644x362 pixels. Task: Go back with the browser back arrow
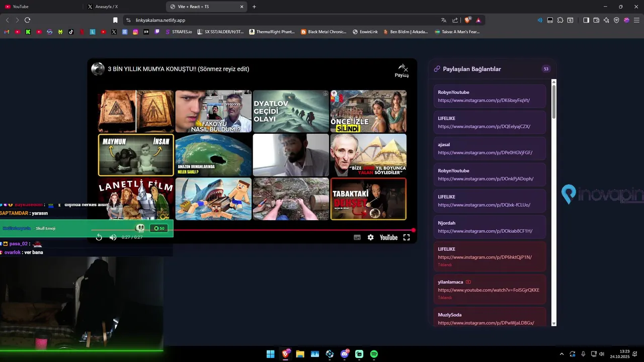click(7, 20)
